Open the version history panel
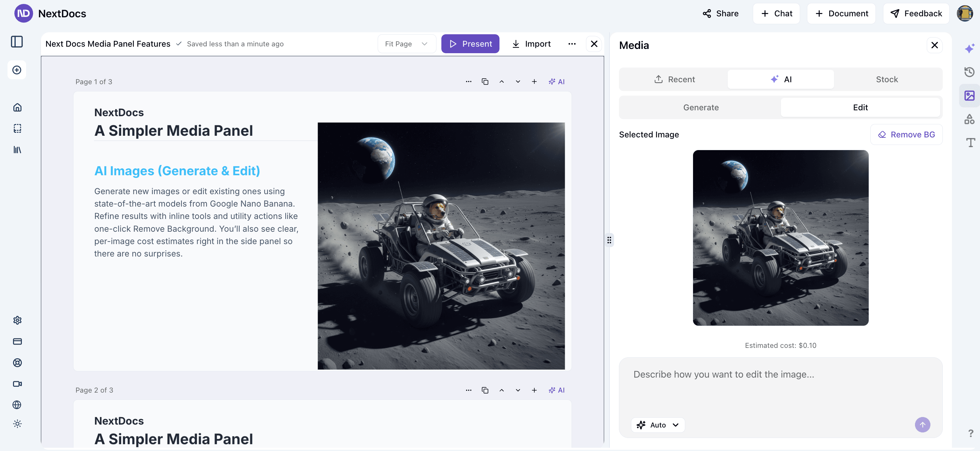The width and height of the screenshot is (980, 451). click(x=969, y=72)
